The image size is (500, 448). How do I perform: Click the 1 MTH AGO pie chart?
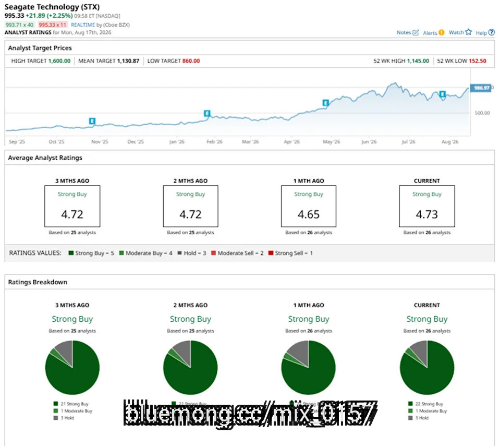(308, 368)
